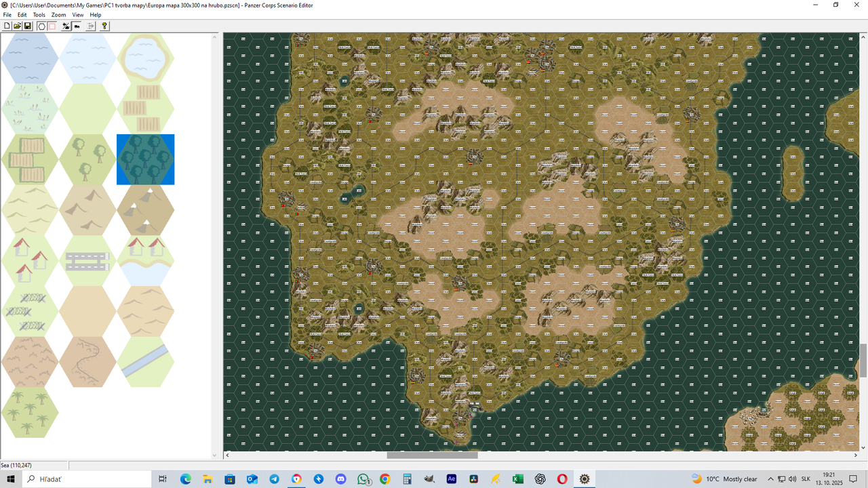The image size is (868, 488).
Task: Select the swamp reeds terrain tile
Action: (30, 108)
